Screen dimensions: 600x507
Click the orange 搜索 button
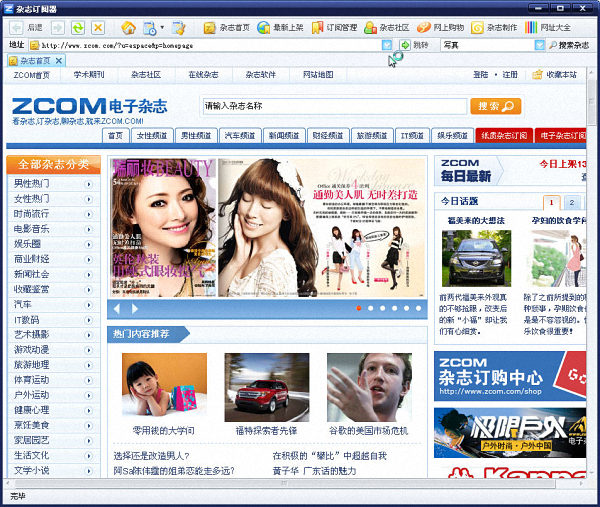coord(496,106)
